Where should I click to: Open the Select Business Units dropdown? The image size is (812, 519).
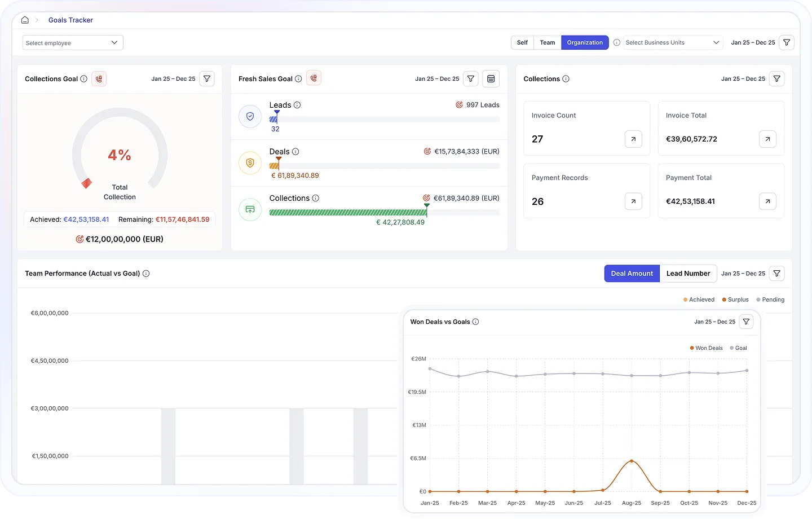pyautogui.click(x=673, y=43)
